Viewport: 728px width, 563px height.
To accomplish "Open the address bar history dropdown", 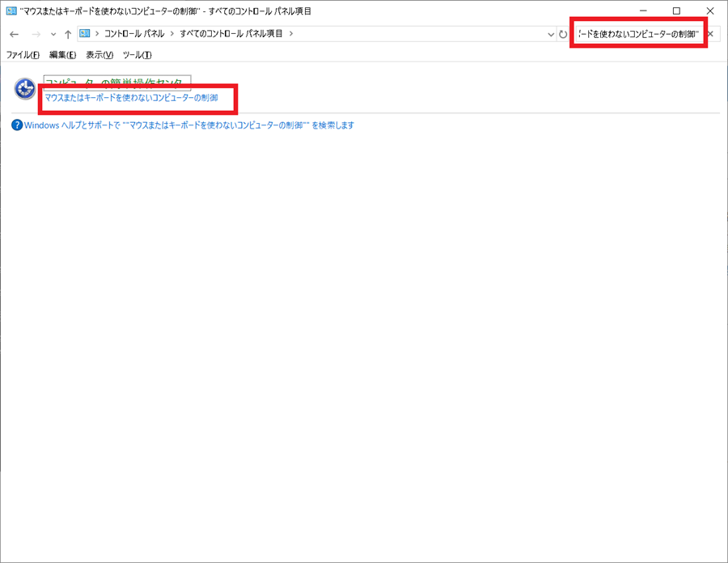I will click(x=551, y=34).
